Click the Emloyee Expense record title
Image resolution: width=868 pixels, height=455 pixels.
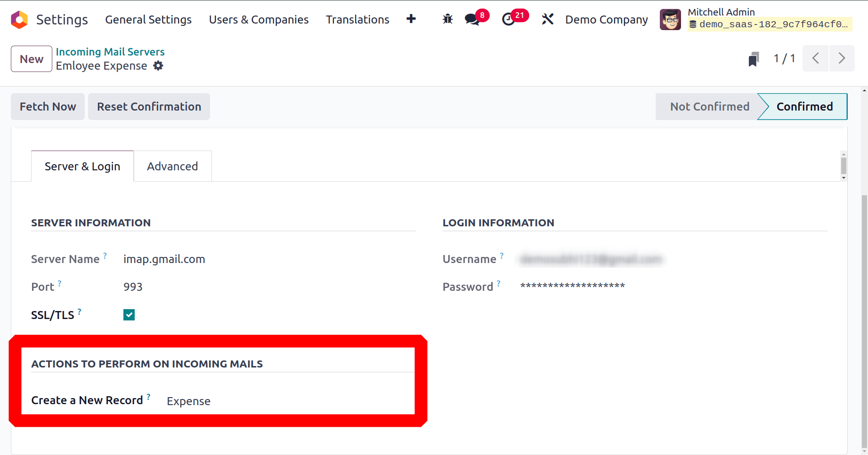point(101,66)
